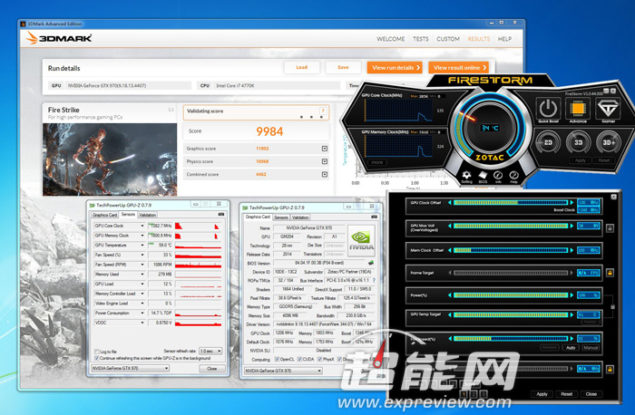The height and width of the screenshot is (415, 635).
Task: Open Sensor refresh rate dropdown
Action: pyautogui.click(x=211, y=351)
